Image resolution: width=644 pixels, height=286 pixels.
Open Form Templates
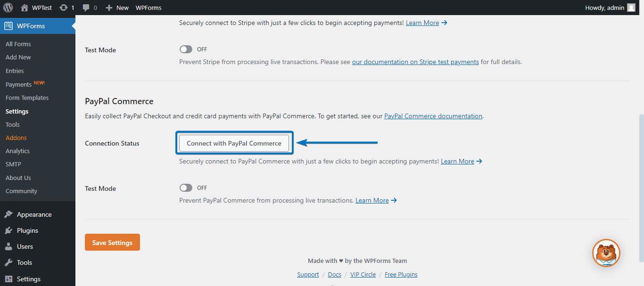pos(27,98)
